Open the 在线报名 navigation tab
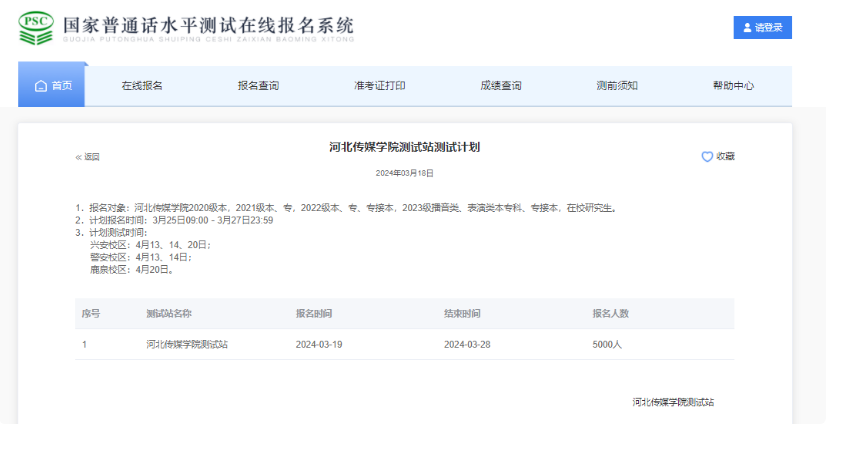The height and width of the screenshot is (450, 842). pos(142,86)
